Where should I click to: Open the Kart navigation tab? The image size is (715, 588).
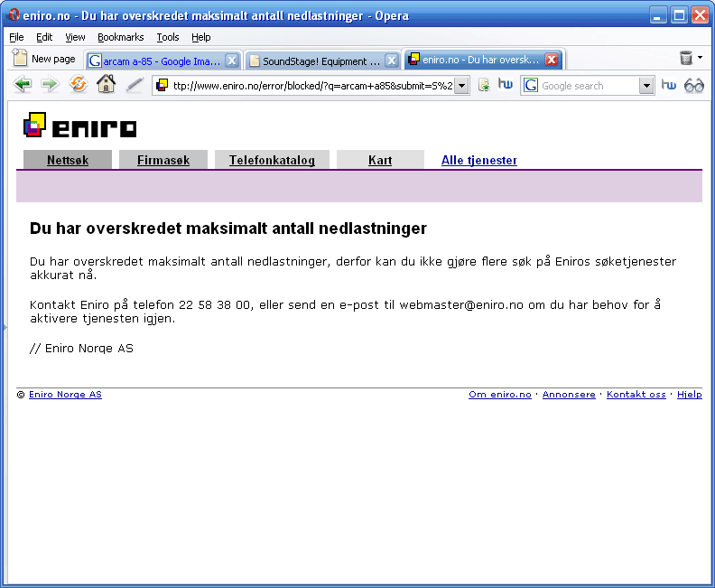380,160
